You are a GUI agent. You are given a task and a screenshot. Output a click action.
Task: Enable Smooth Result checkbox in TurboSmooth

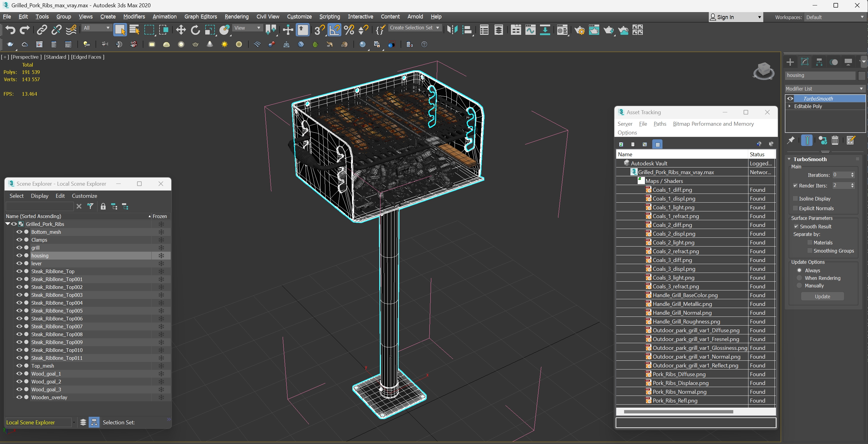[x=796, y=226]
